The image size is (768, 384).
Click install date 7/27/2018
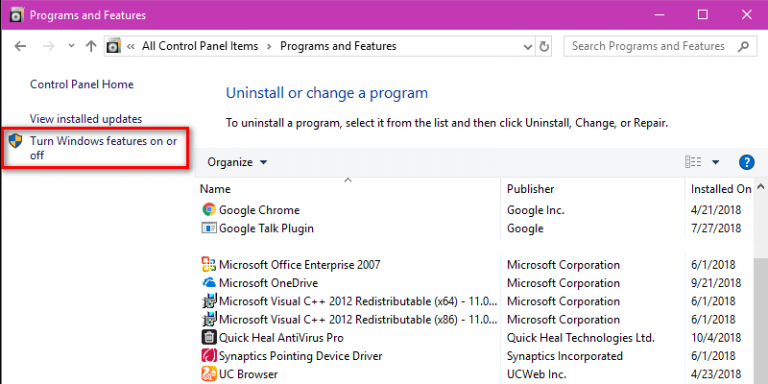(716, 228)
